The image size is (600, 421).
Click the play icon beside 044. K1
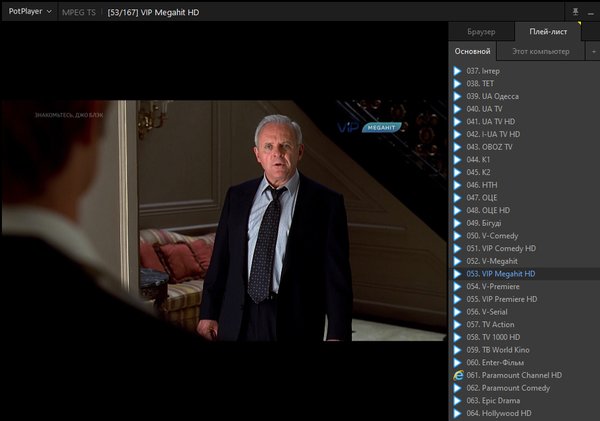457,160
